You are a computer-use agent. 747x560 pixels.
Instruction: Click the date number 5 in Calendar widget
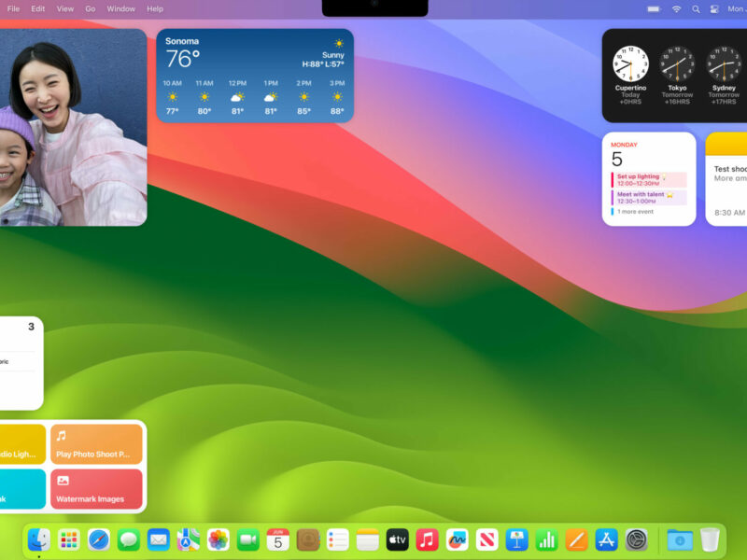[x=617, y=159]
